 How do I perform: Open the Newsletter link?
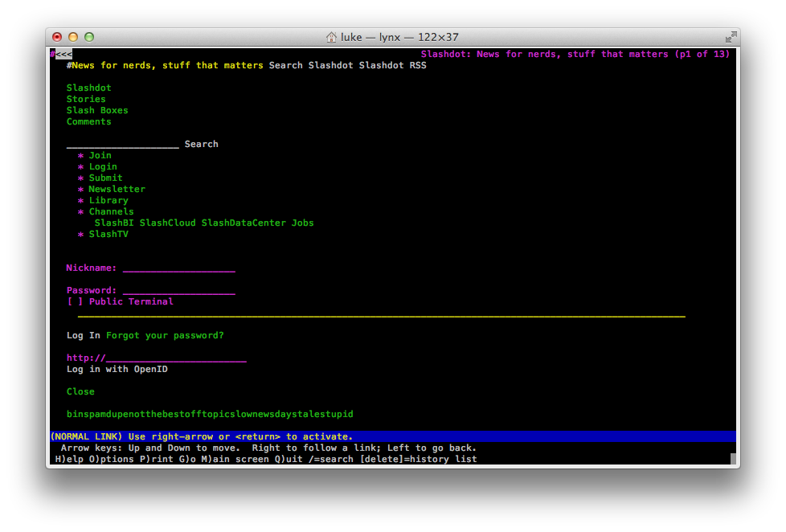pos(117,190)
